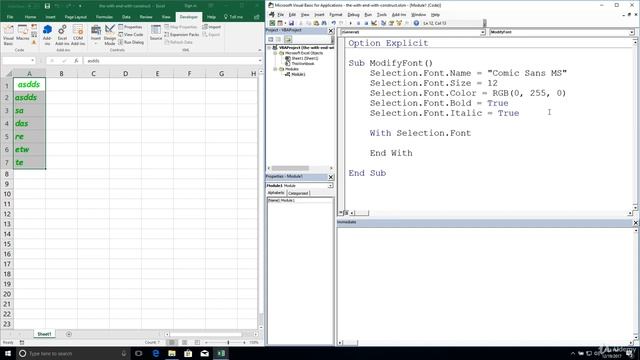This screenshot has height=360, width=640.
Task: Open Project Explorer from VBA toolbar
Action: 383,23
